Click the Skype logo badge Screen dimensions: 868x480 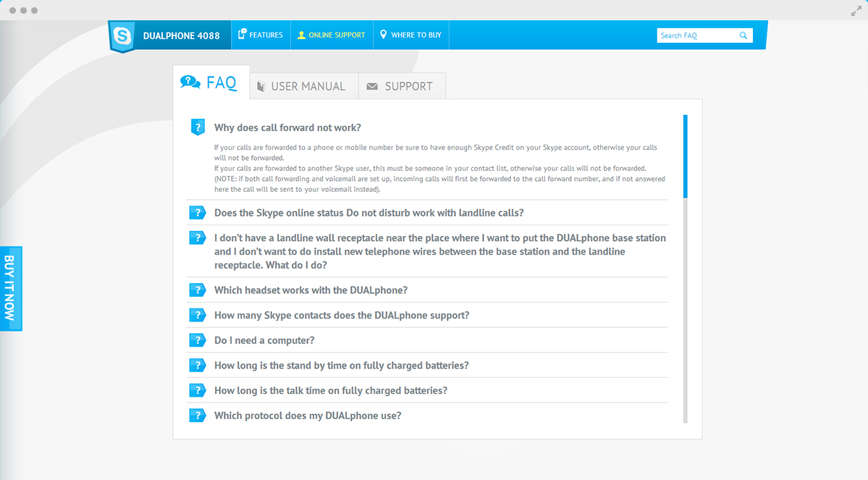122,36
